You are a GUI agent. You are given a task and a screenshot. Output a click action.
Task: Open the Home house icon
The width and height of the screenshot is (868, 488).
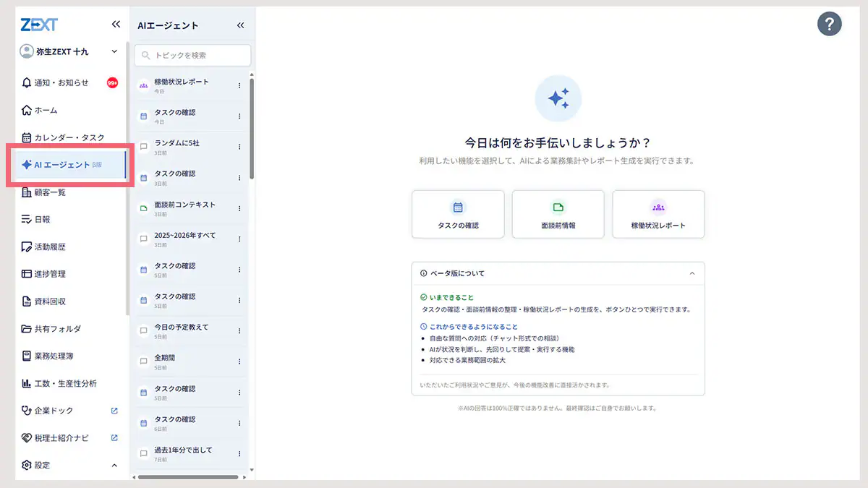27,110
